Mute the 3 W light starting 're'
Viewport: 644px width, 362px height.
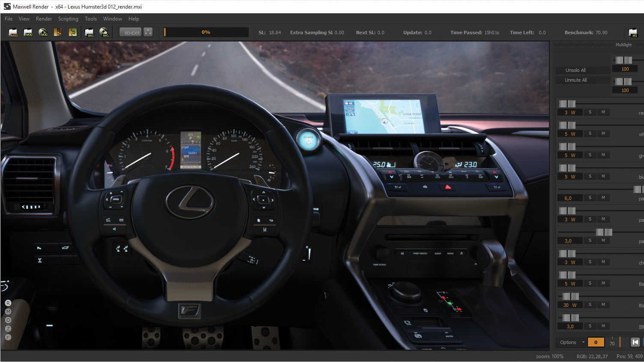pos(603,112)
